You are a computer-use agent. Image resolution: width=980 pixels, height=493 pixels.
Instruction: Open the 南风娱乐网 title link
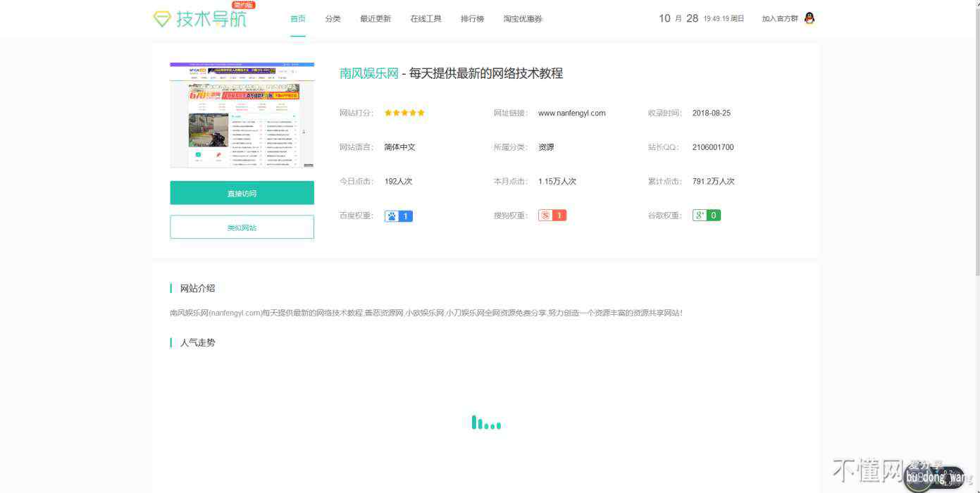point(369,73)
